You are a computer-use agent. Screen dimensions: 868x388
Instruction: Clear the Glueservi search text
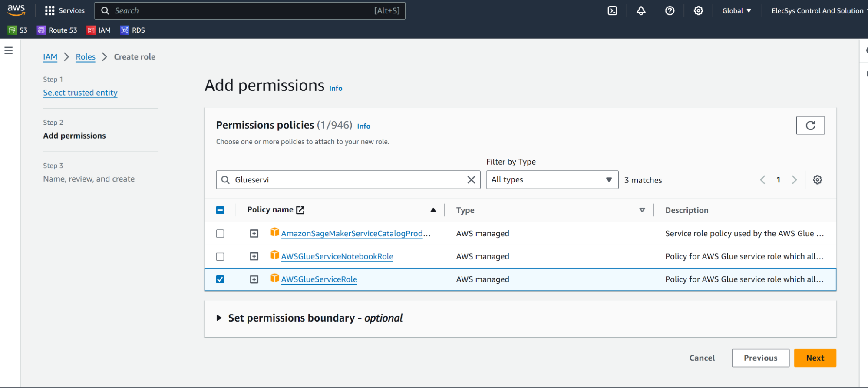pyautogui.click(x=471, y=180)
